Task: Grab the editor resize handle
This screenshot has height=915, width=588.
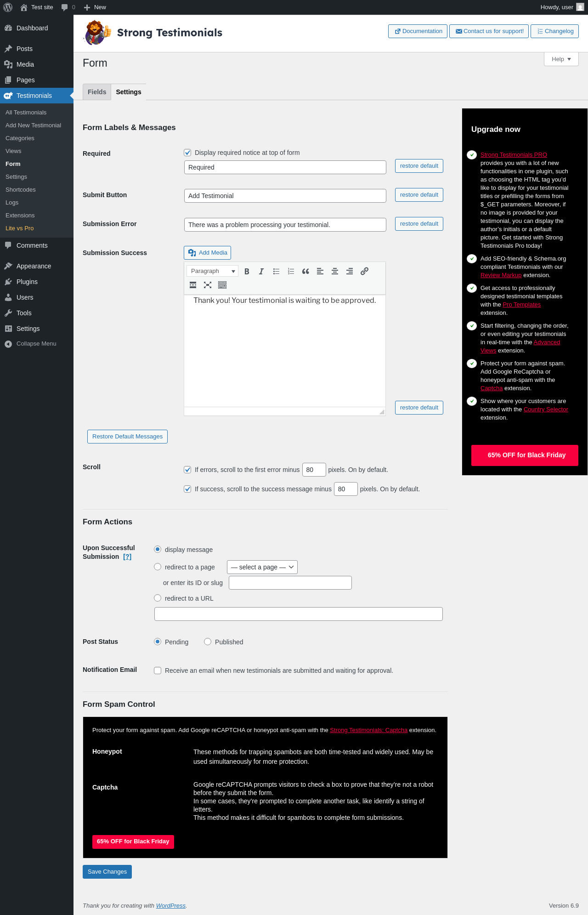Action: (x=382, y=412)
